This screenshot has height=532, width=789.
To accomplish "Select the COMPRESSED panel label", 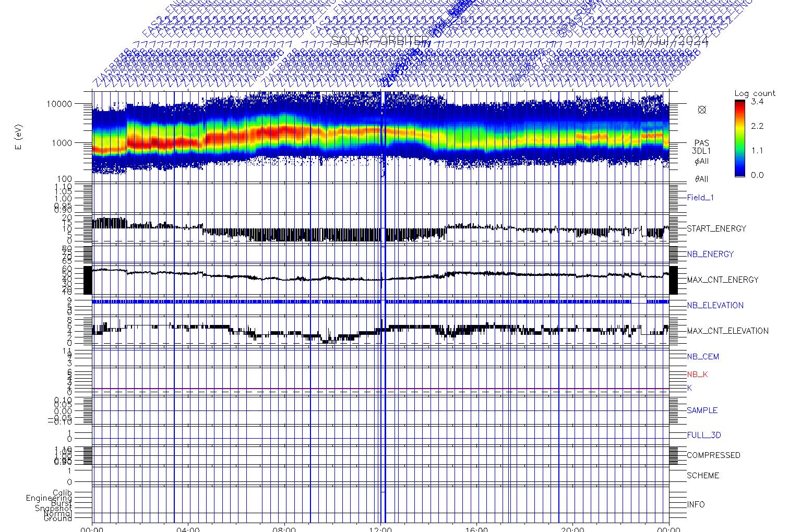I will pos(713,455).
